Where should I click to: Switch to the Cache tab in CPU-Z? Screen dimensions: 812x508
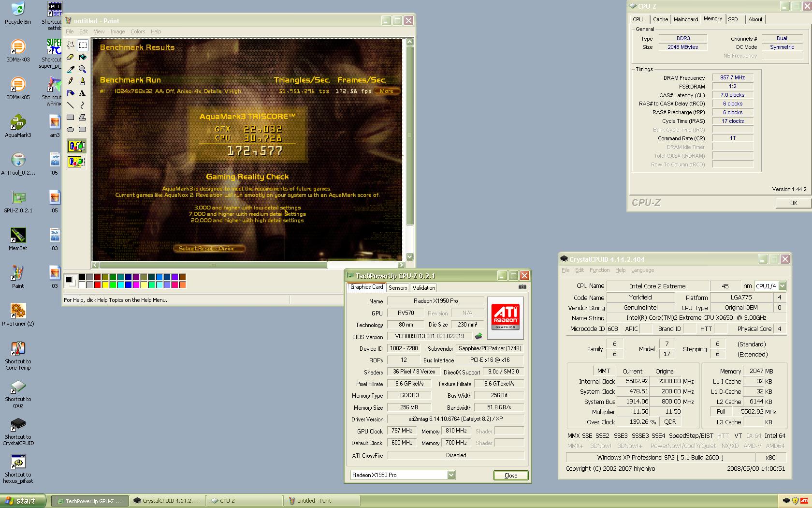[x=660, y=19]
